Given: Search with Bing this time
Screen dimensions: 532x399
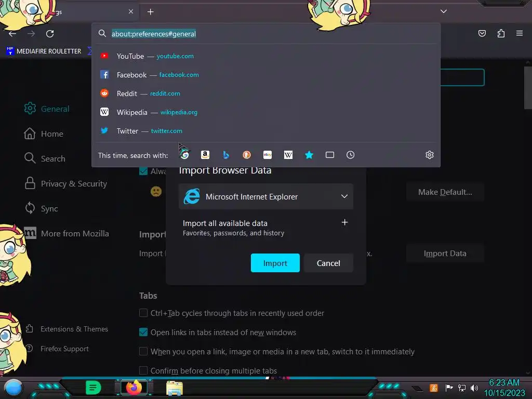Looking at the screenshot, I should [226, 155].
